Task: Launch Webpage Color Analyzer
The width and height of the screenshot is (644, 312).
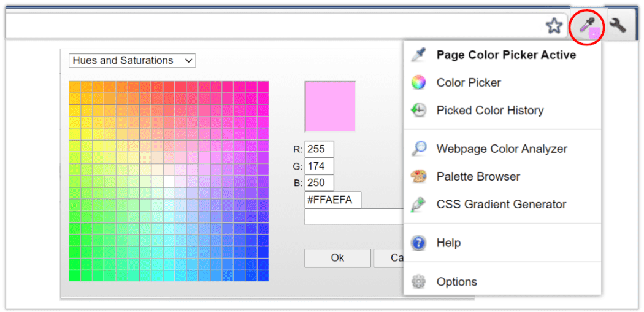Action: tap(502, 149)
